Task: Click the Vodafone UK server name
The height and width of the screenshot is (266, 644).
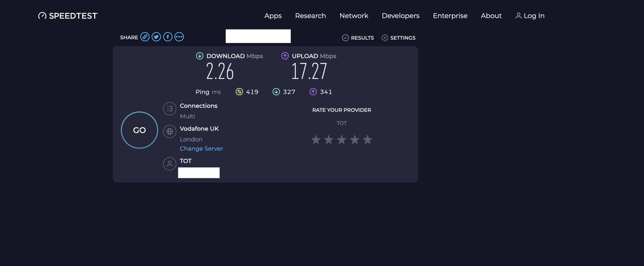Action: point(199,129)
